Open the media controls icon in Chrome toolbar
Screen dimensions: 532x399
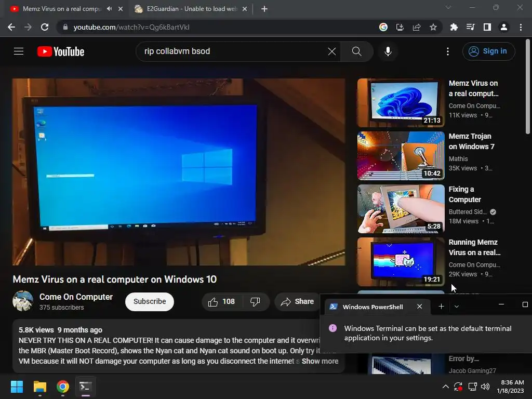[470, 27]
